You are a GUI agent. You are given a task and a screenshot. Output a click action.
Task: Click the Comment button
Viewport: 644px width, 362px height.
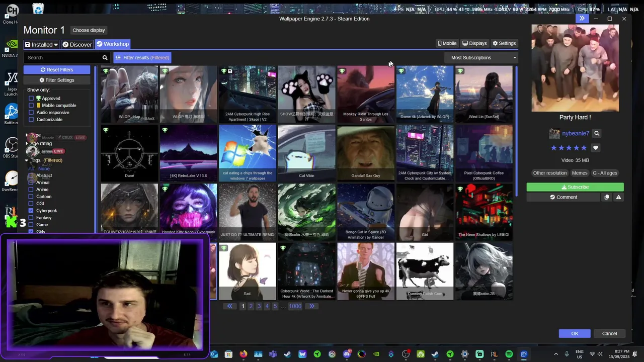click(x=563, y=197)
